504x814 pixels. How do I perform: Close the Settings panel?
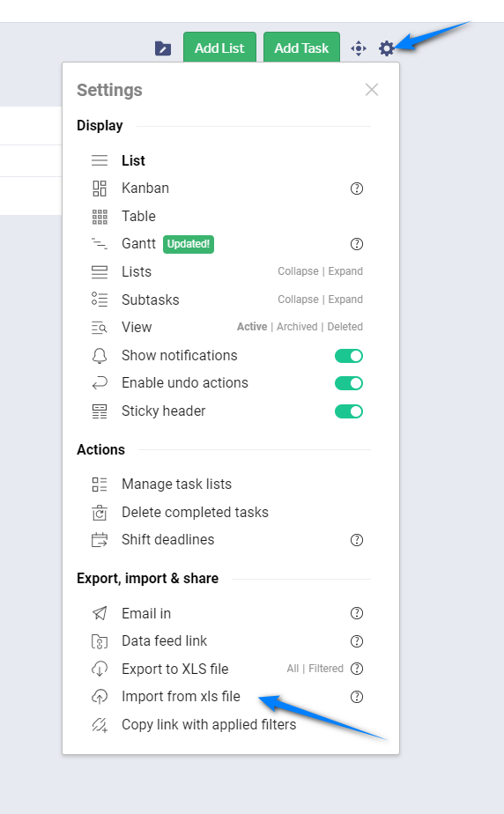372,90
